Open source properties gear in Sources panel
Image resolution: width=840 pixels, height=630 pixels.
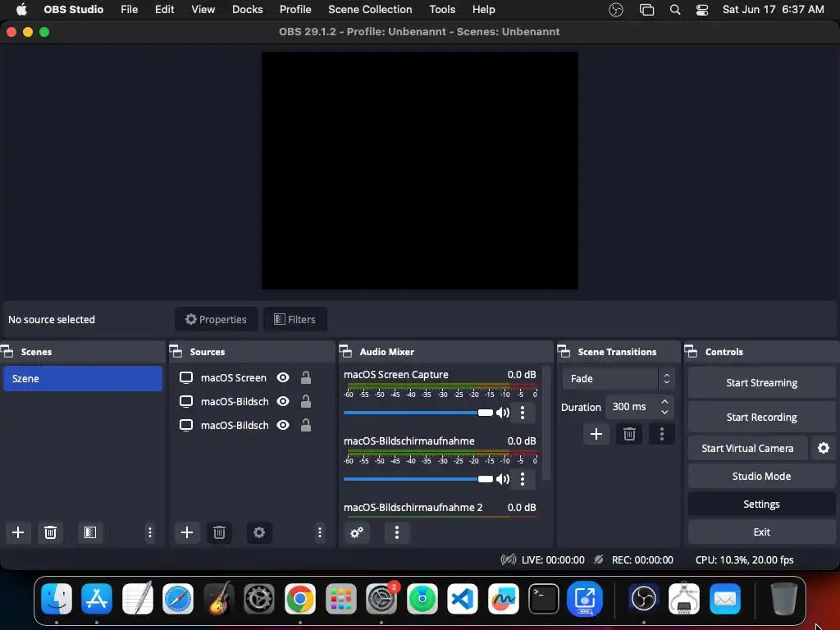coord(259,532)
